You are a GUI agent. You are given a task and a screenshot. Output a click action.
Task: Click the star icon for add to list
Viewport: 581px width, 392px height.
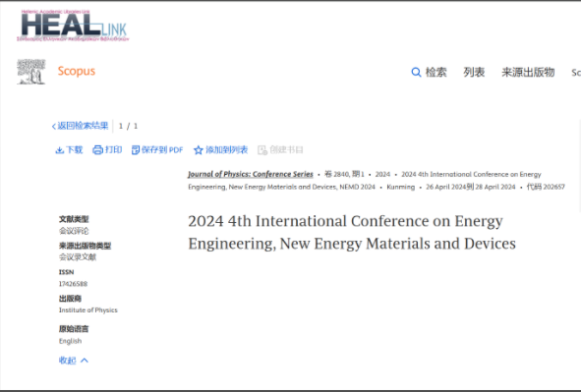[199, 150]
